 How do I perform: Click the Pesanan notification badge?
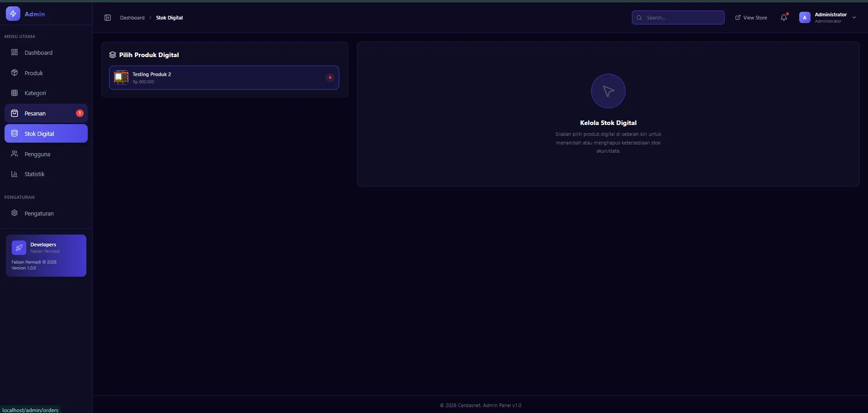tap(80, 113)
